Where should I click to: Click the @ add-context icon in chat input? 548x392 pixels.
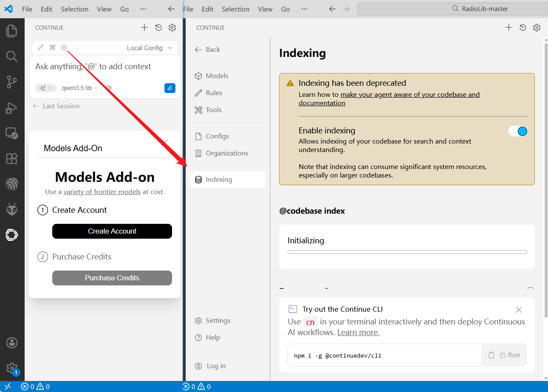point(109,88)
